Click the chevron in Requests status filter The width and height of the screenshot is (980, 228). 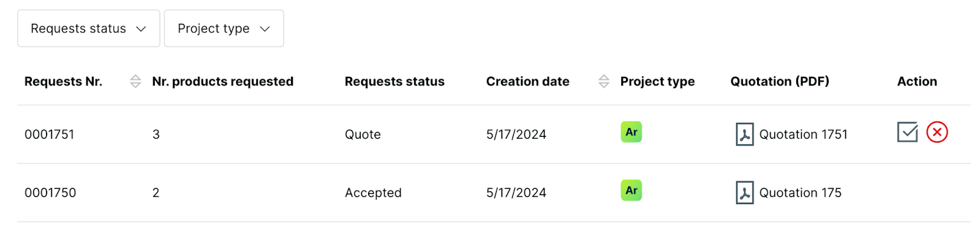coord(141,29)
